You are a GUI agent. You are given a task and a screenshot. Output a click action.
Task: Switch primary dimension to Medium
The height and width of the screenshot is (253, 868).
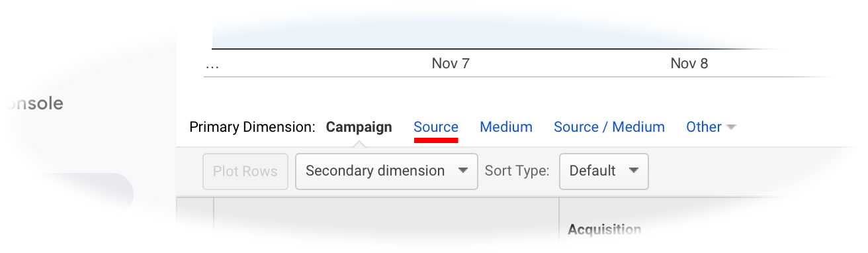(506, 126)
